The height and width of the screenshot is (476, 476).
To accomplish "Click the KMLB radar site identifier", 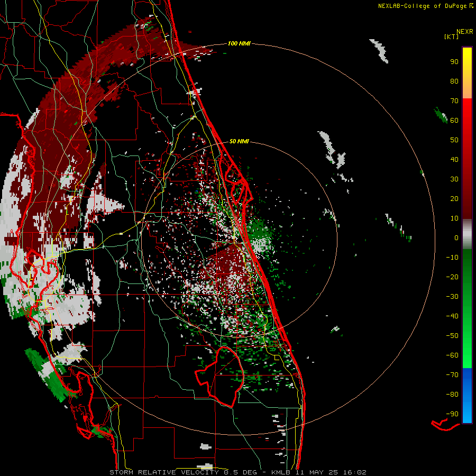I will point(281,472).
